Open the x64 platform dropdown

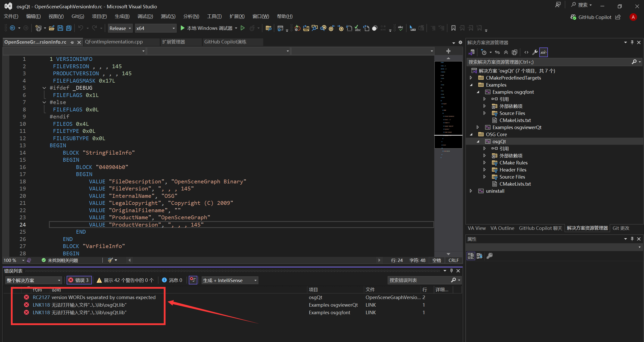tap(155, 28)
